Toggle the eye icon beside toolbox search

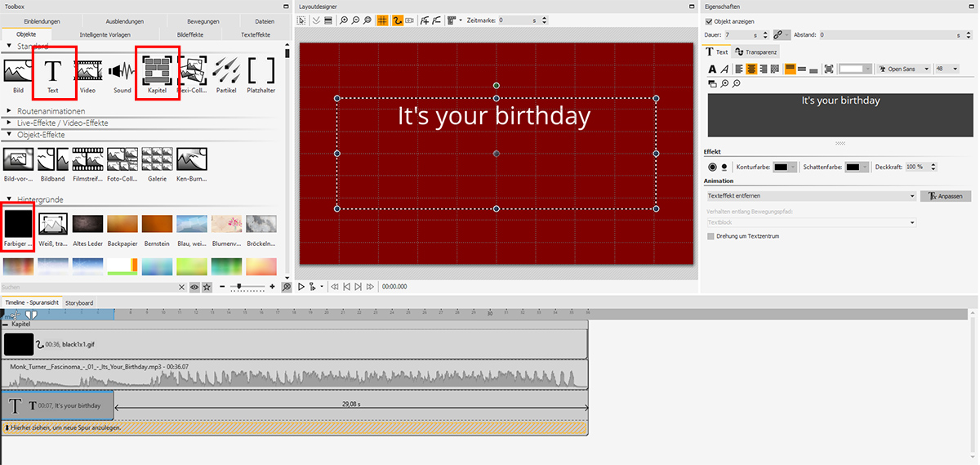tap(194, 288)
